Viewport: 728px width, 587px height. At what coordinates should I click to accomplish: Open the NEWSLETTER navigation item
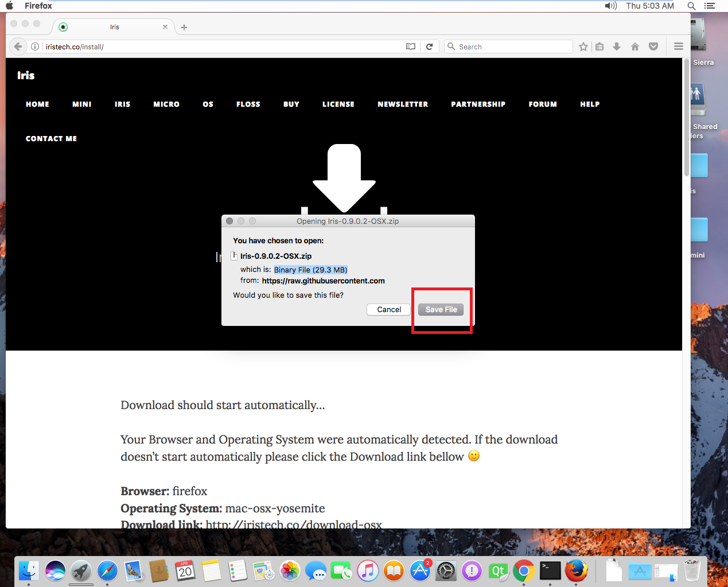(403, 104)
